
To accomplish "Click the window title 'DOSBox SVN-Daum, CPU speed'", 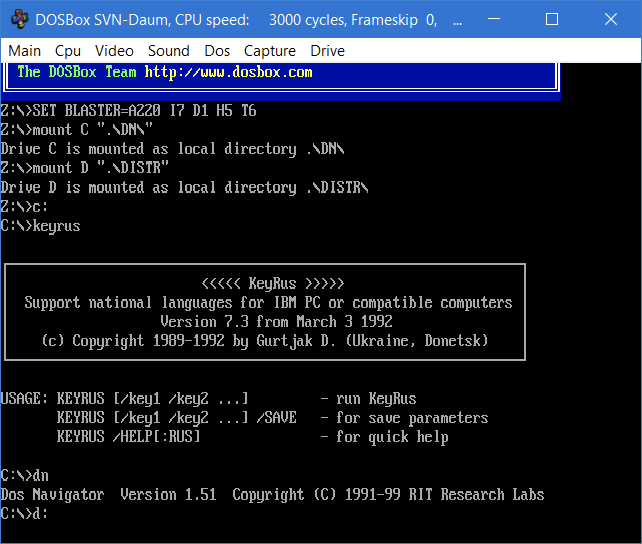I will click(142, 20).
